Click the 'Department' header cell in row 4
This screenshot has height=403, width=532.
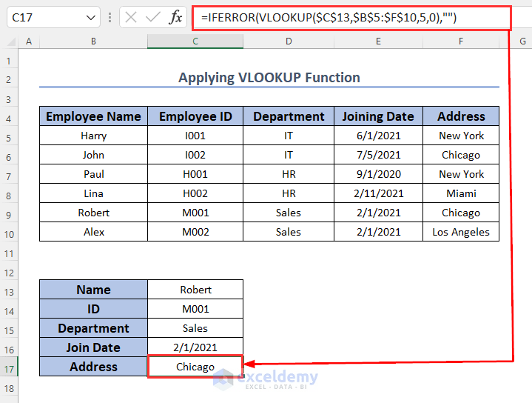point(289,116)
